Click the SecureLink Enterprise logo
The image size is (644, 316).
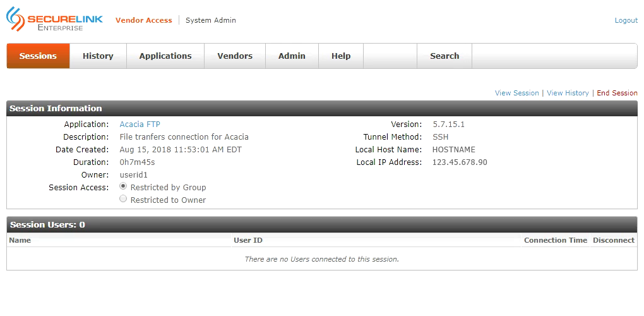click(x=55, y=20)
